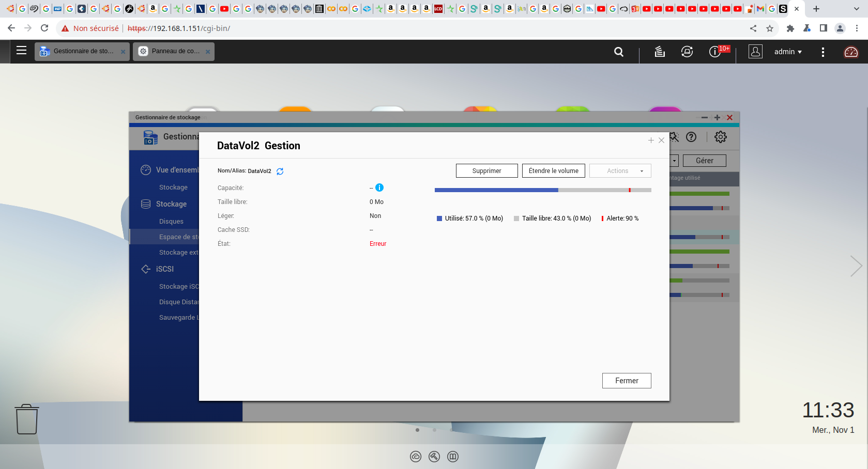
Task: Close the DataVol2 Gestion dialog with X
Action: pos(661,140)
